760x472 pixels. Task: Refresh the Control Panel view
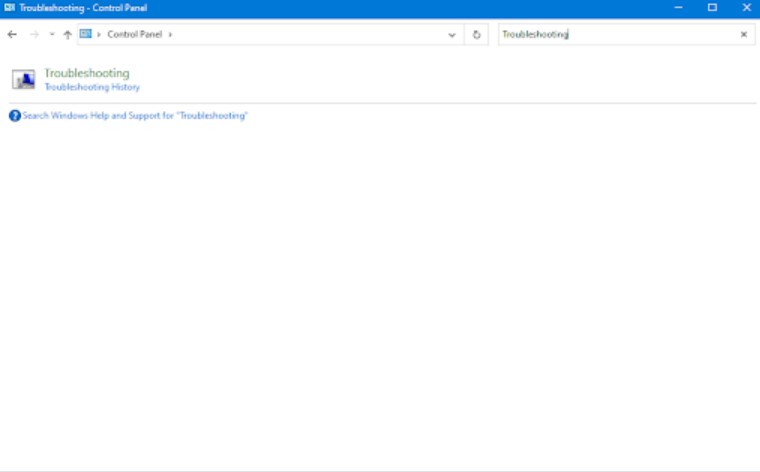coord(476,35)
